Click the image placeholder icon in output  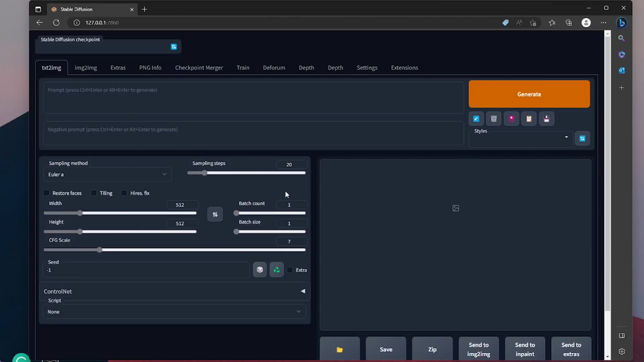[455, 208]
